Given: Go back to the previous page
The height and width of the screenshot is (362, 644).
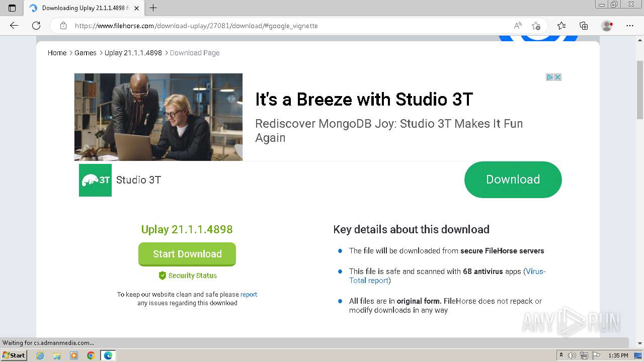Looking at the screenshot, I should pos(14,26).
